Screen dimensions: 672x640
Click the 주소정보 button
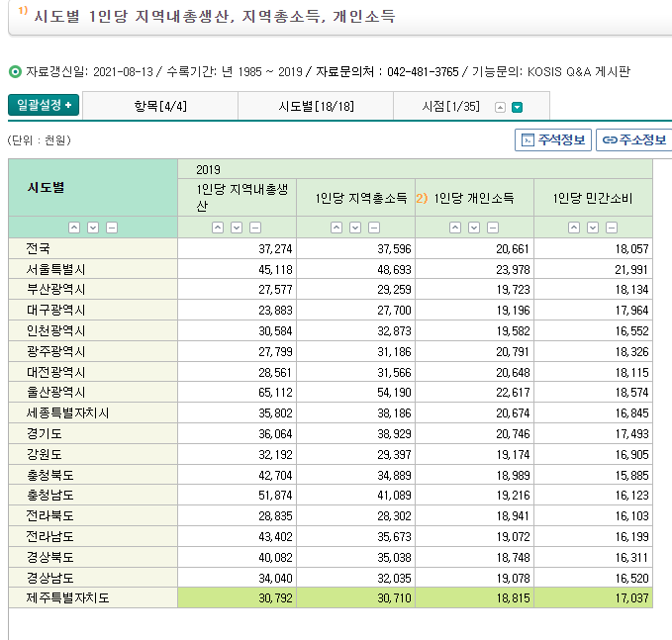634,139
